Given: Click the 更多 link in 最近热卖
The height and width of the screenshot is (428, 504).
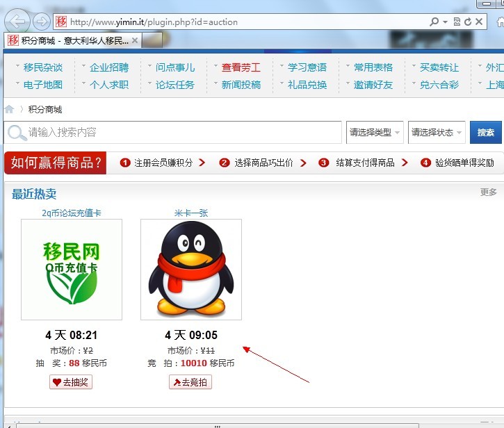Looking at the screenshot, I should [488, 192].
